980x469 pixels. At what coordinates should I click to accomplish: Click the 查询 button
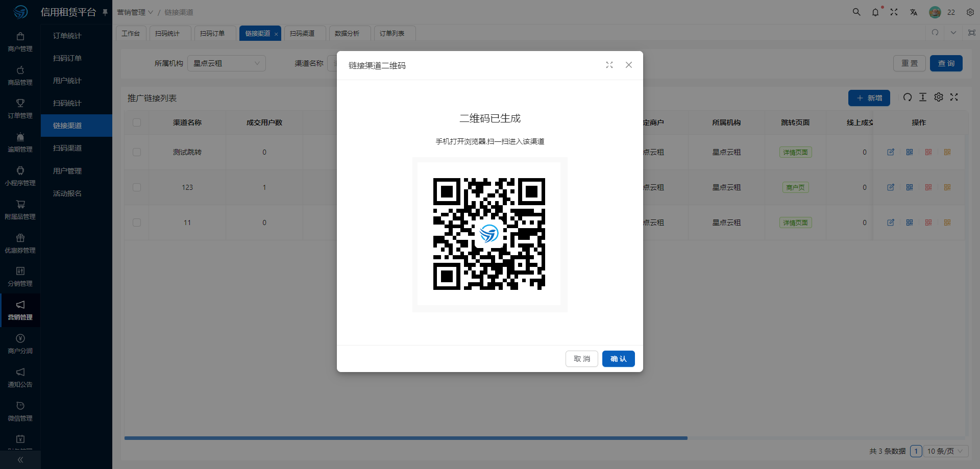[x=946, y=63]
